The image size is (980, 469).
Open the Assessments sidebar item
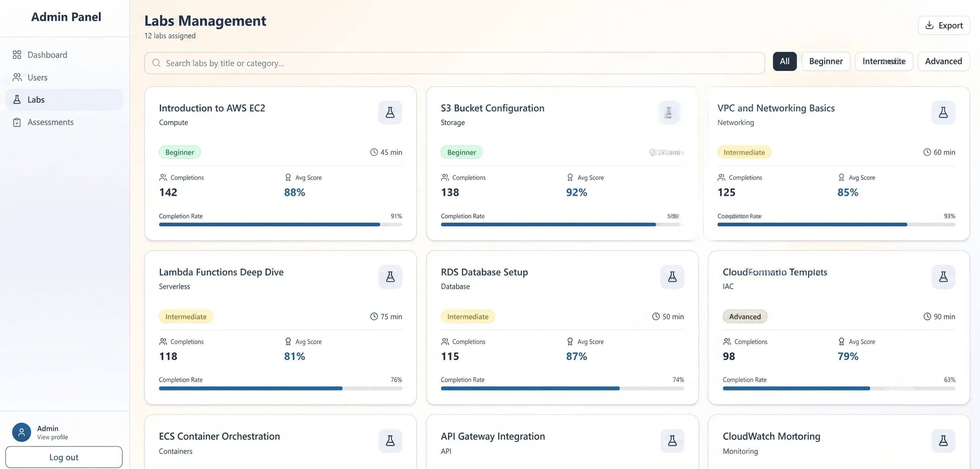[64, 122]
